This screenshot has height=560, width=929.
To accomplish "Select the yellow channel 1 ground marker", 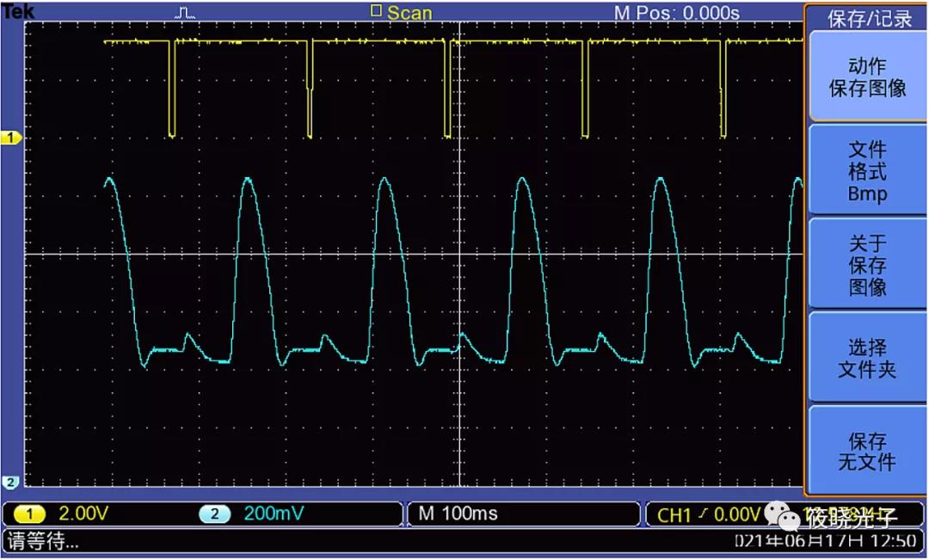I will [12, 138].
